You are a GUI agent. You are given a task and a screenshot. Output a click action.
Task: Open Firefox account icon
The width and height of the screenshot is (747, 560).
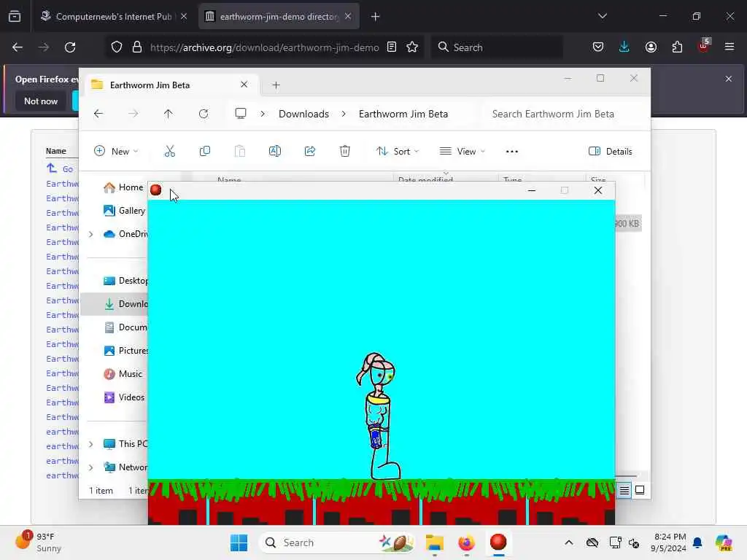tap(651, 47)
